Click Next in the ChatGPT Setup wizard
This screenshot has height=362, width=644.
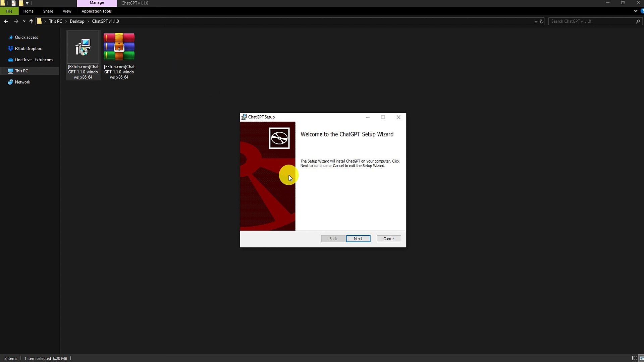tap(358, 238)
